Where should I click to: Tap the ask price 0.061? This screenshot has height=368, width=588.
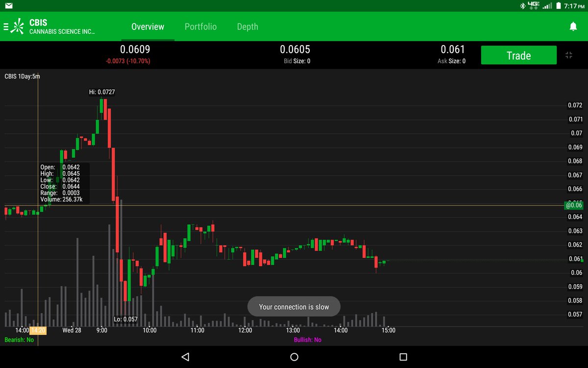453,49
